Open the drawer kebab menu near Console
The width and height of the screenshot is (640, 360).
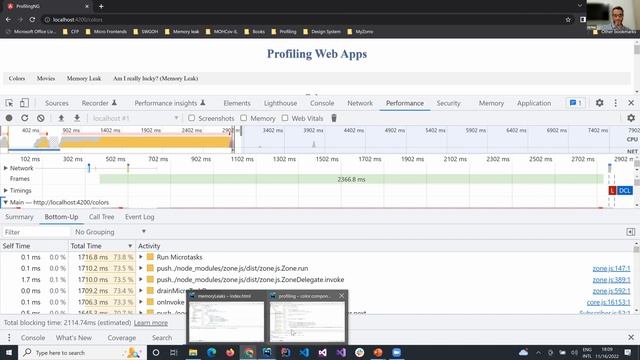point(9,338)
